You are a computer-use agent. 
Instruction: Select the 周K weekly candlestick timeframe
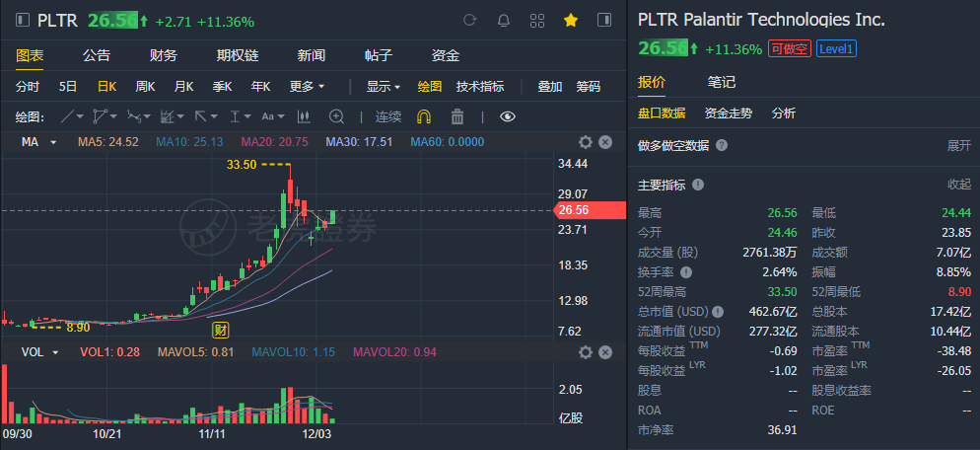[x=146, y=87]
